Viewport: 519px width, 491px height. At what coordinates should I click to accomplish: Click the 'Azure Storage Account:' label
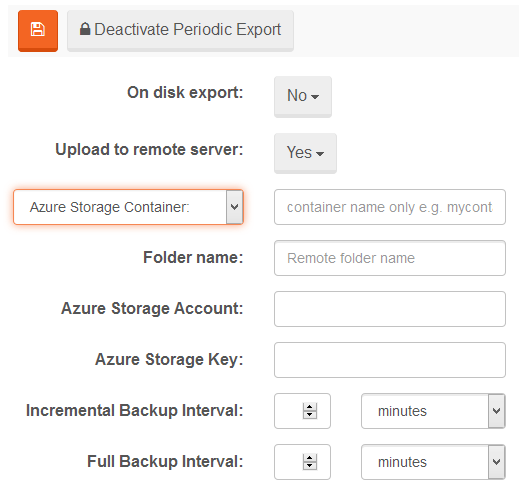pos(152,308)
